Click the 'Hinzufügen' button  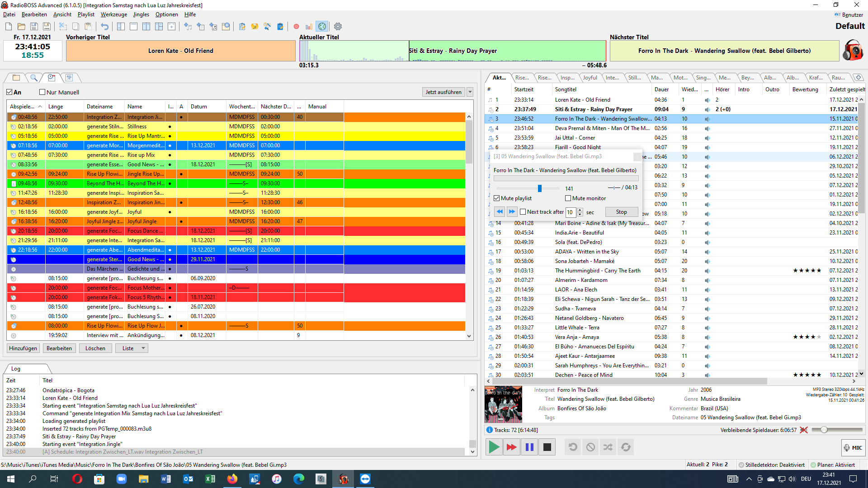pos(23,348)
